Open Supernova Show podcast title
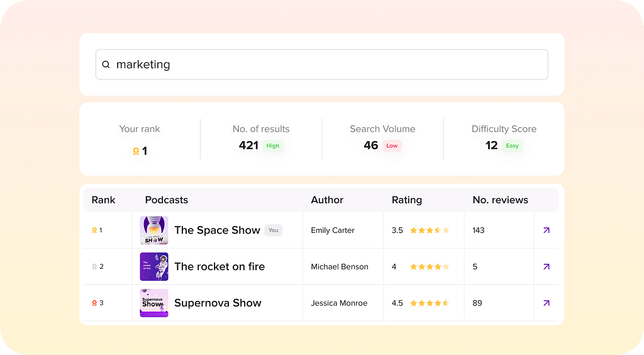This screenshot has height=355, width=644. tap(218, 303)
